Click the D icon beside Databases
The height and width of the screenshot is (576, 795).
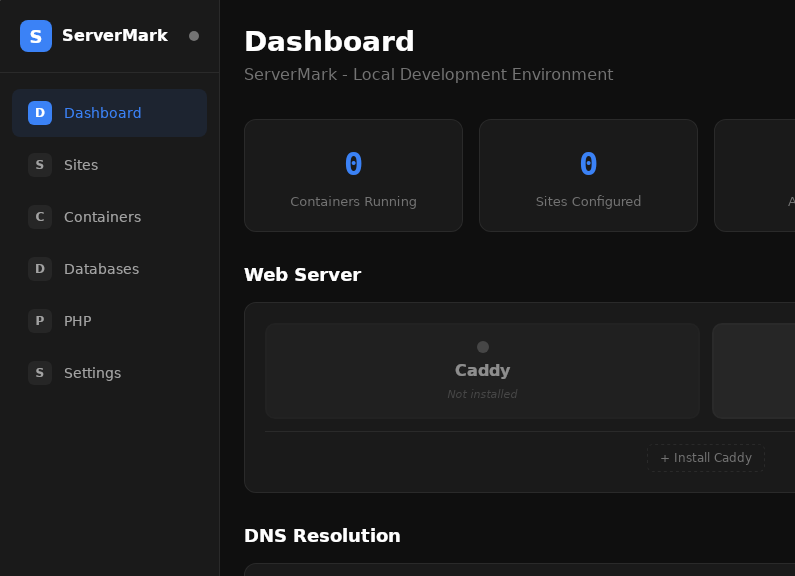pos(40,269)
